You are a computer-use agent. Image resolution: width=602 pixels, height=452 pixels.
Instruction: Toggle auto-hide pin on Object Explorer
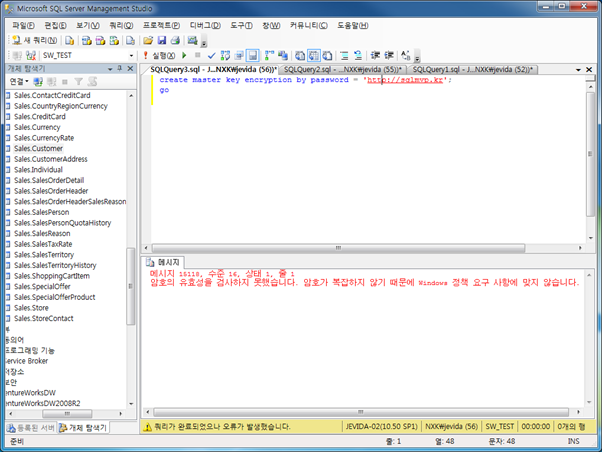120,68
